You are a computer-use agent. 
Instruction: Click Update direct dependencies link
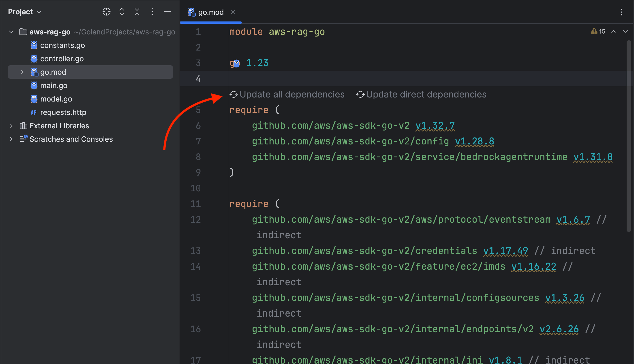click(x=426, y=95)
